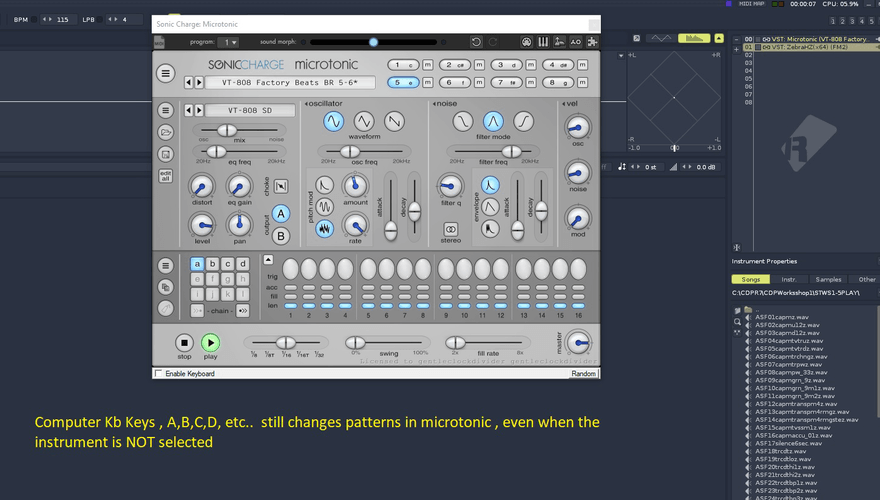This screenshot has height=500, width=880.
Task: Select exponential noise envelope shape
Action: (490, 185)
